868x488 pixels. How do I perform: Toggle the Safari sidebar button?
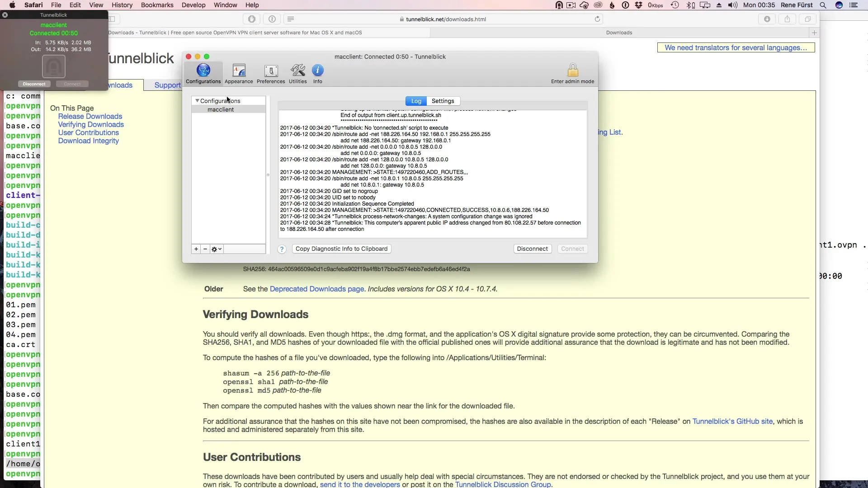(x=112, y=19)
